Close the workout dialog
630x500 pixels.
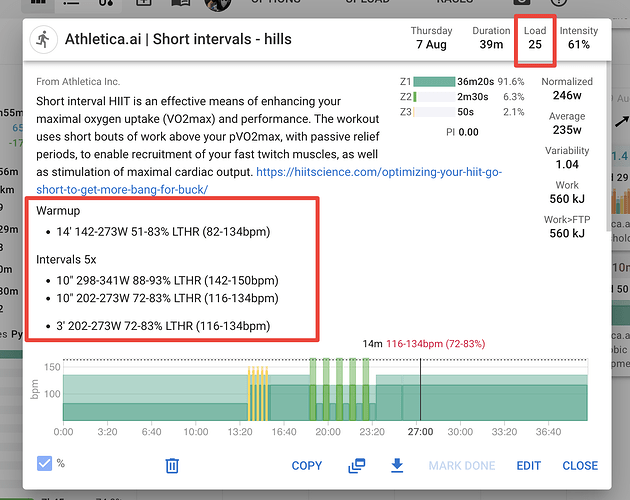pos(580,465)
